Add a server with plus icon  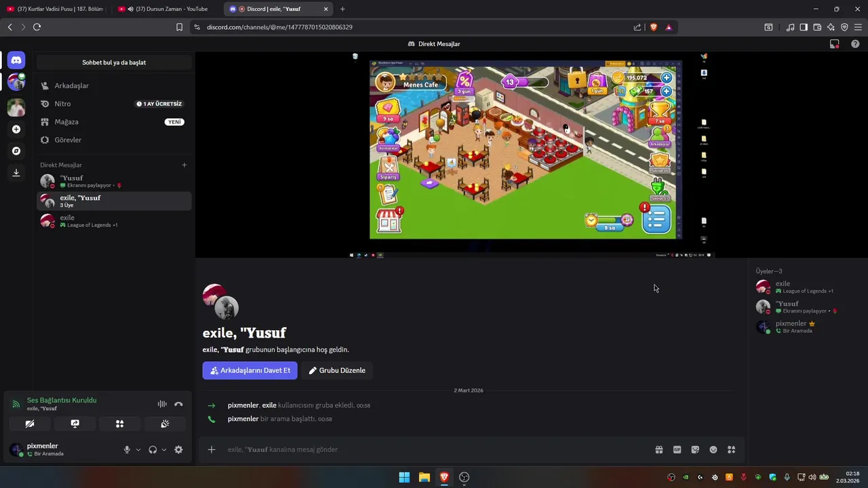coord(16,129)
